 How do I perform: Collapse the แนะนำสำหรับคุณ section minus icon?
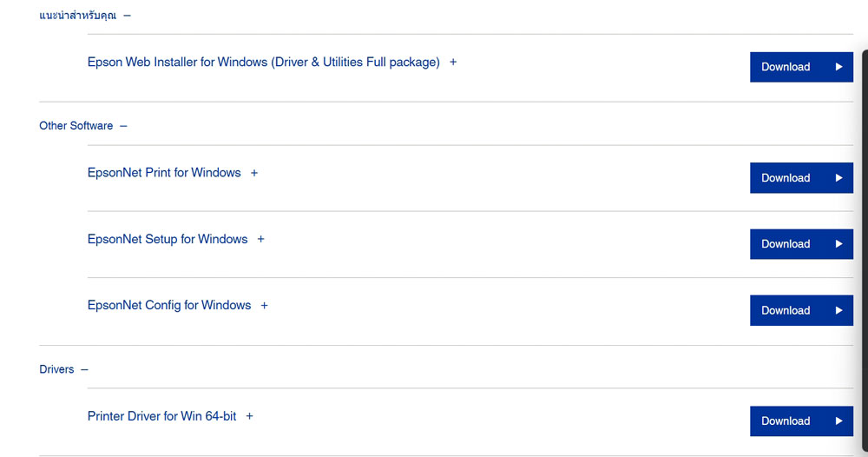click(x=128, y=16)
